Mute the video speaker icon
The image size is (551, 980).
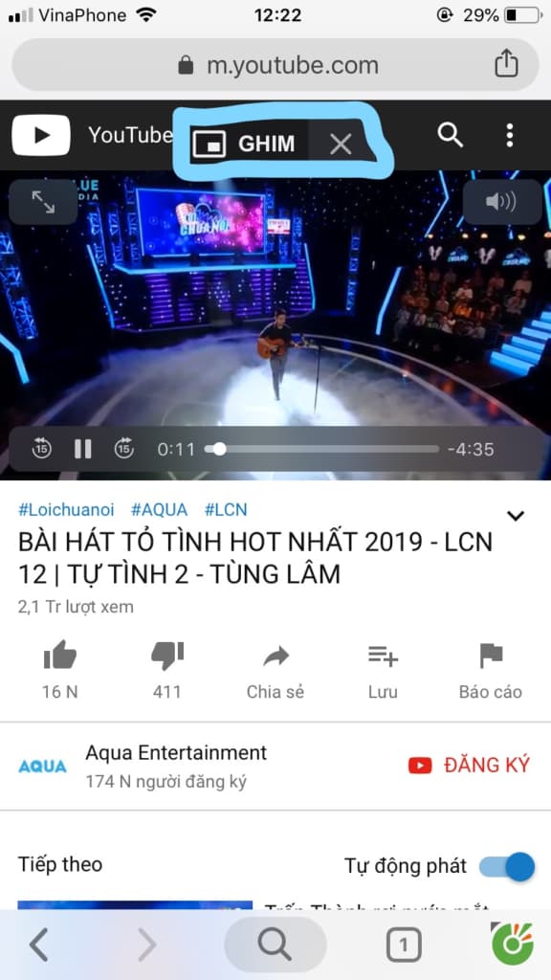tap(501, 202)
